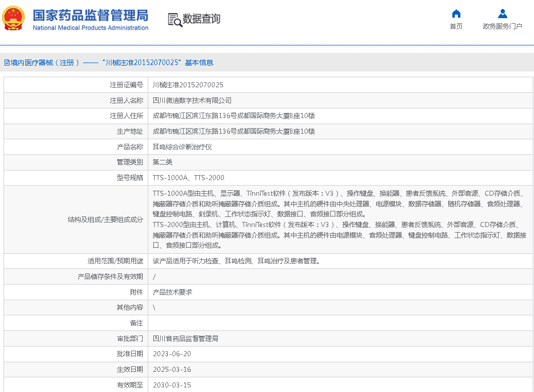Click National Medical Products Administration English text
Viewport: 534px width, 392px height.
click(90, 28)
